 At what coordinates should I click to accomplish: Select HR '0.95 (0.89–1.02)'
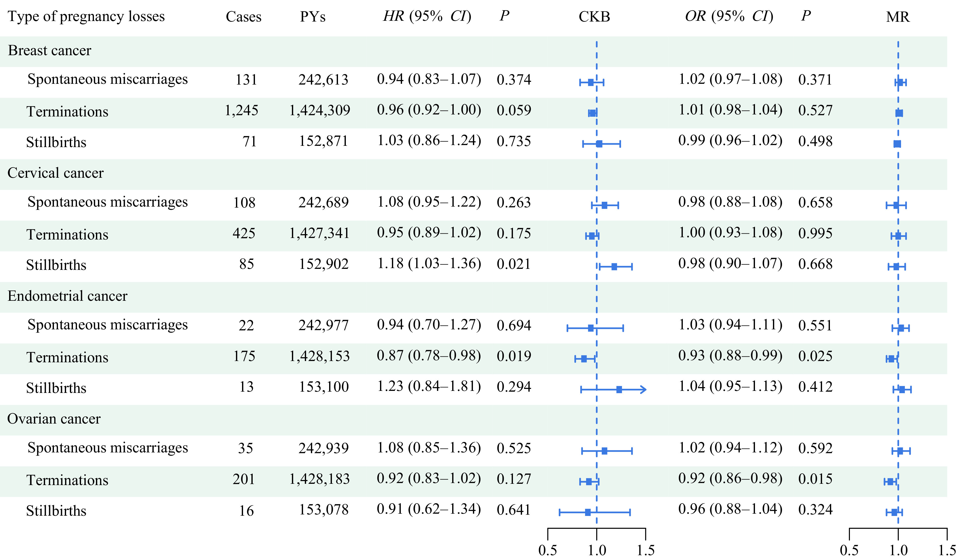429,233
